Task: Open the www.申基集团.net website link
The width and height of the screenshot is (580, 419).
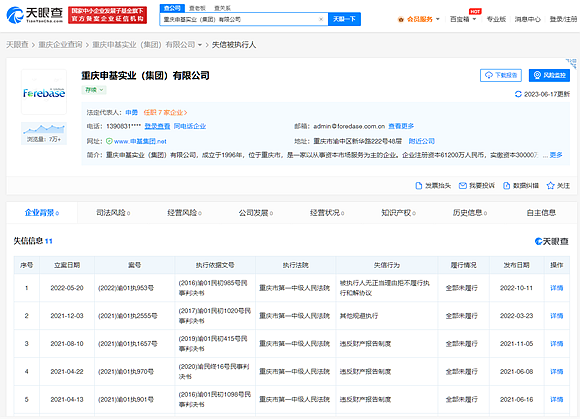Action: click(x=140, y=141)
